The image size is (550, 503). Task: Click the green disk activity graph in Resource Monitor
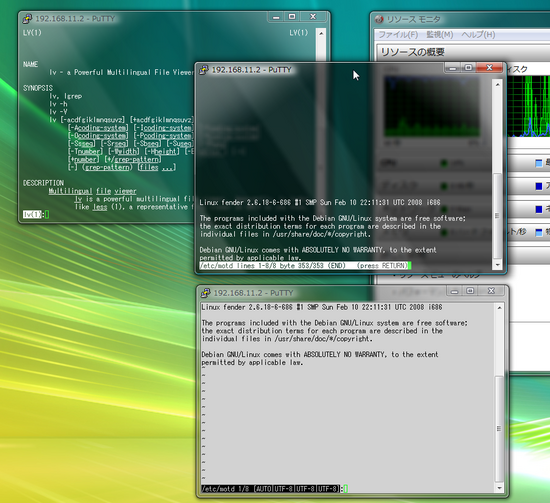(x=529, y=106)
